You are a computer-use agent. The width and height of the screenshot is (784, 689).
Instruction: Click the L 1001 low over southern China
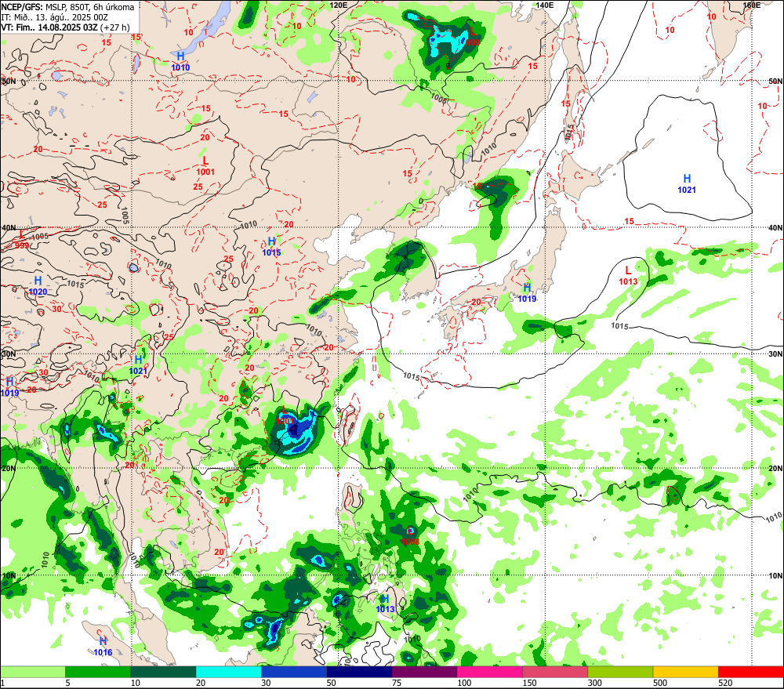285,415
